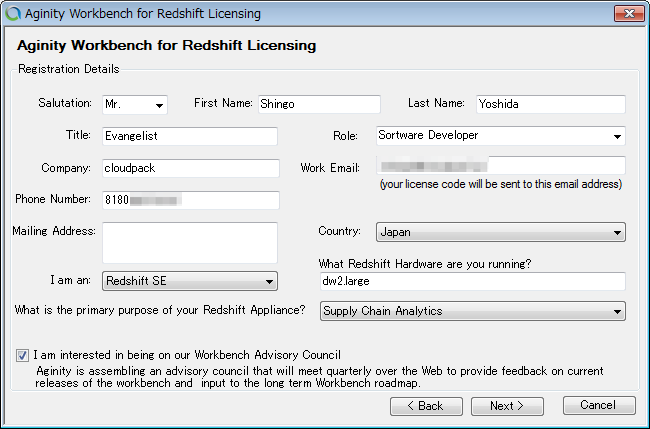This screenshot has height=429, width=650.
Task: Click the license code email note text
Action: 501,184
